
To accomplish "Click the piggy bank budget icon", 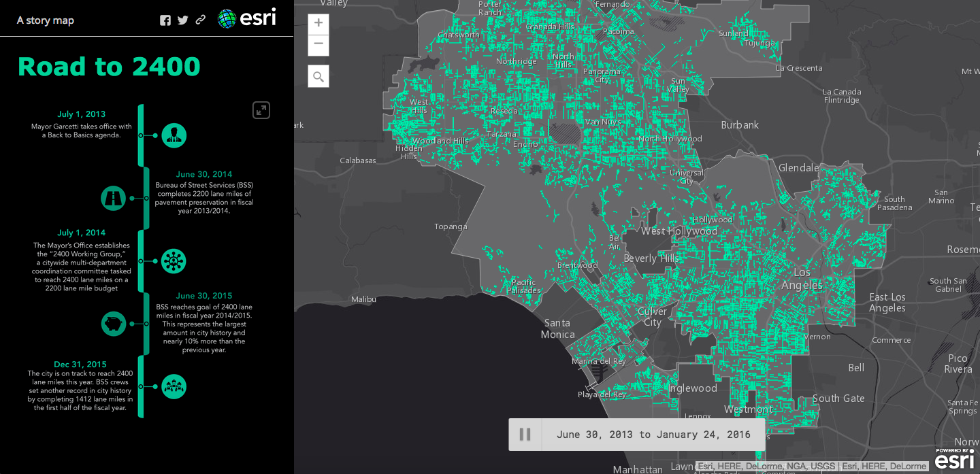I will point(113,324).
